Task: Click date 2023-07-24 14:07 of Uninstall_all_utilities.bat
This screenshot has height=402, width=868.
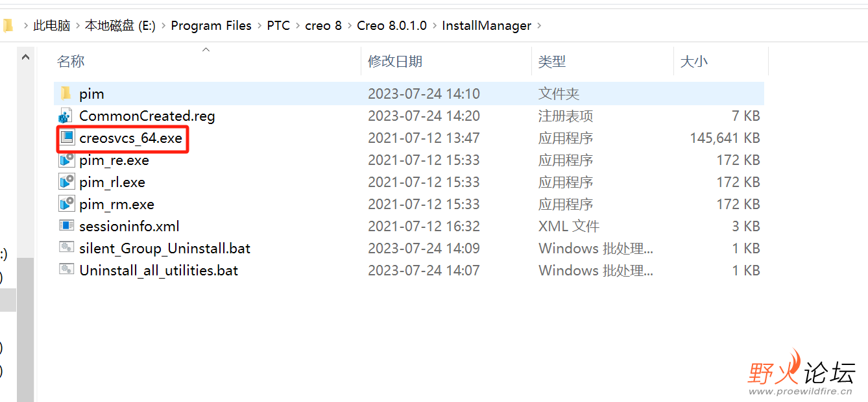Action: point(424,271)
